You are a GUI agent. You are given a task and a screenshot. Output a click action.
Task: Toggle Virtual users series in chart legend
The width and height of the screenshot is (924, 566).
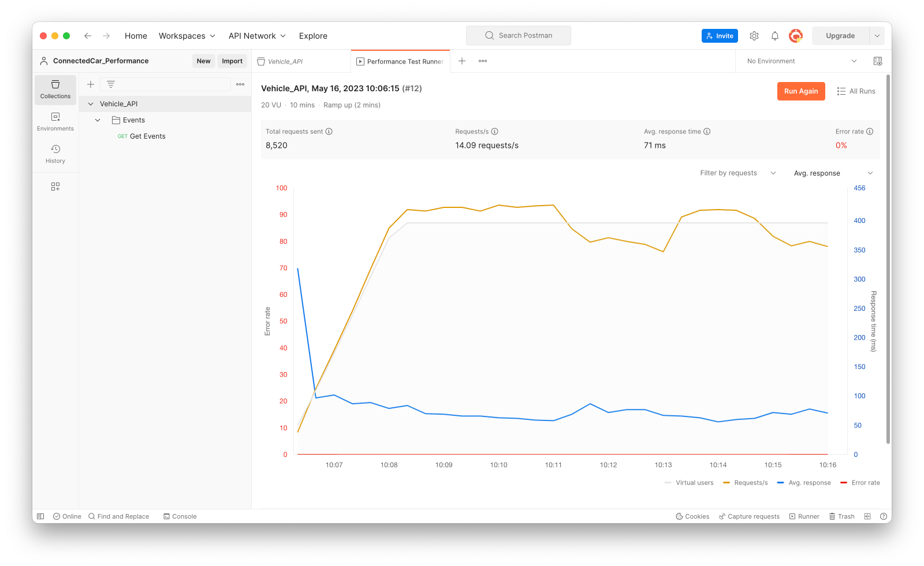[x=690, y=483]
